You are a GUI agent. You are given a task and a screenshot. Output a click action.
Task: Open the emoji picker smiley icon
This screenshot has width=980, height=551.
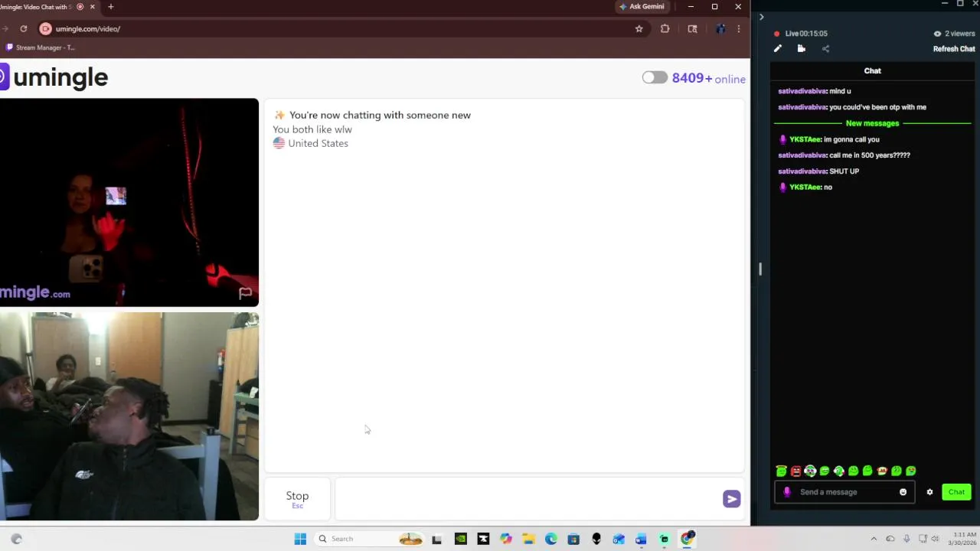click(903, 492)
